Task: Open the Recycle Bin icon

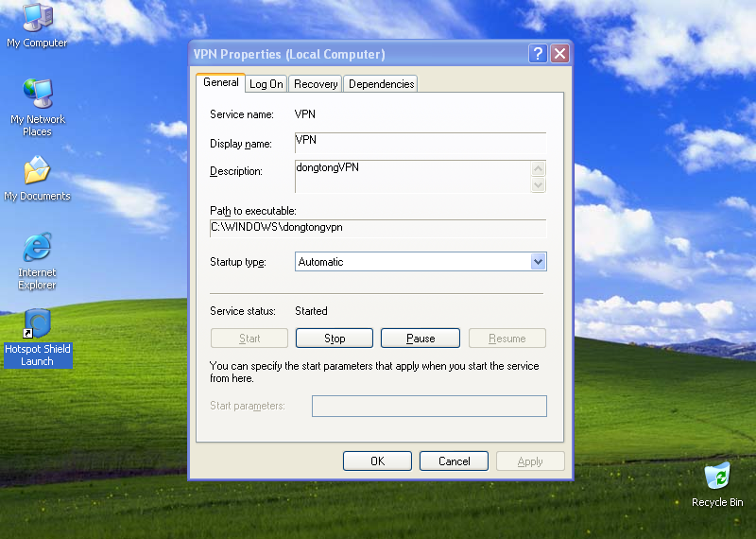Action: (717, 477)
